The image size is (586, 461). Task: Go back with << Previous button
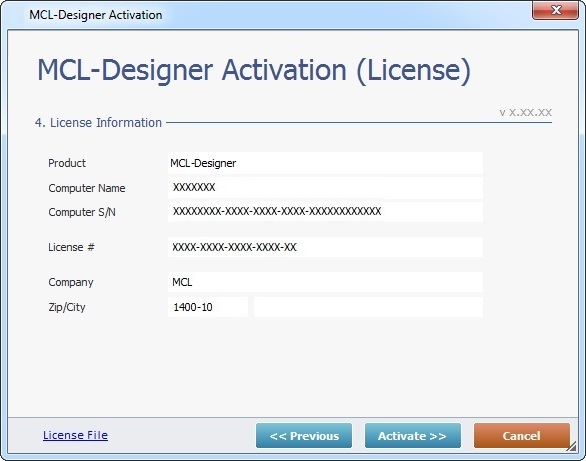[x=304, y=435]
